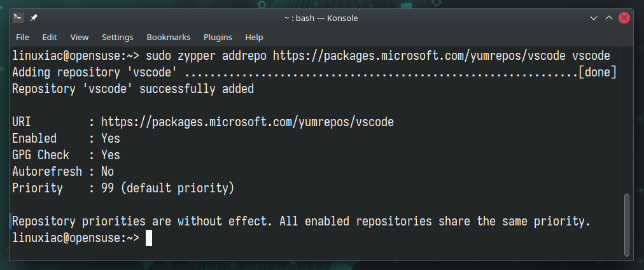Screen dimensions: 644x270
Task: Click the 'Autorefresh : No' line
Action: point(63,171)
